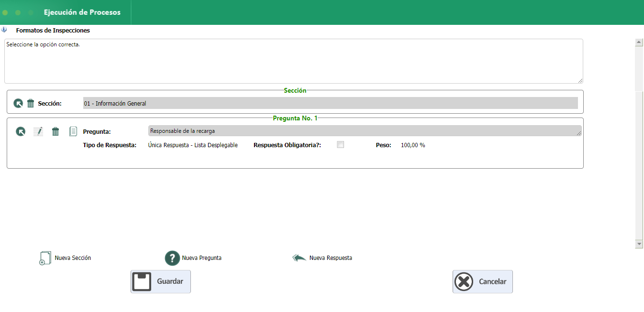Viewport: 644px width, 312px height.
Task: Click the 'Formatos de Inspecciones' heading text
Action: pos(53,30)
